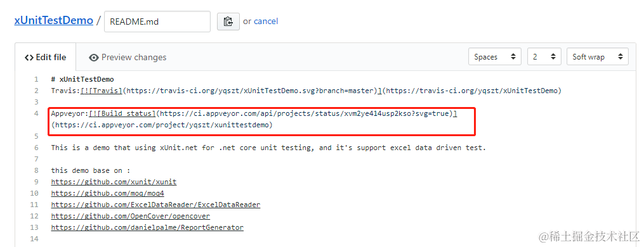
Task: Click the danielpalme/ReportGenerator GitHub URL
Action: [x=147, y=227]
